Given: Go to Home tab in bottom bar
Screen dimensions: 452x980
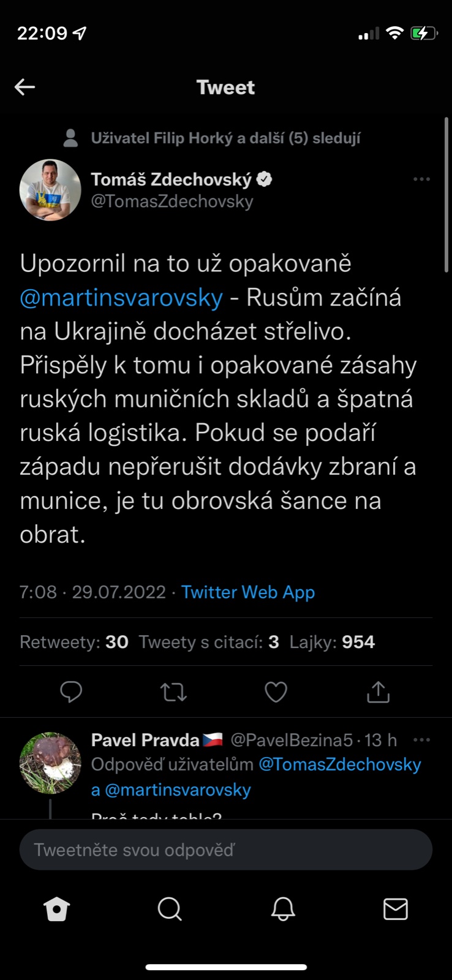Looking at the screenshot, I should (x=57, y=910).
